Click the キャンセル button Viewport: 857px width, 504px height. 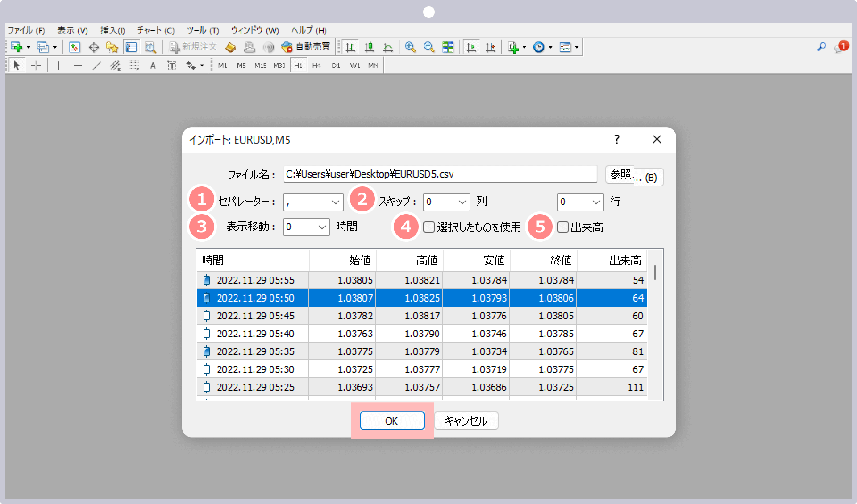(466, 421)
